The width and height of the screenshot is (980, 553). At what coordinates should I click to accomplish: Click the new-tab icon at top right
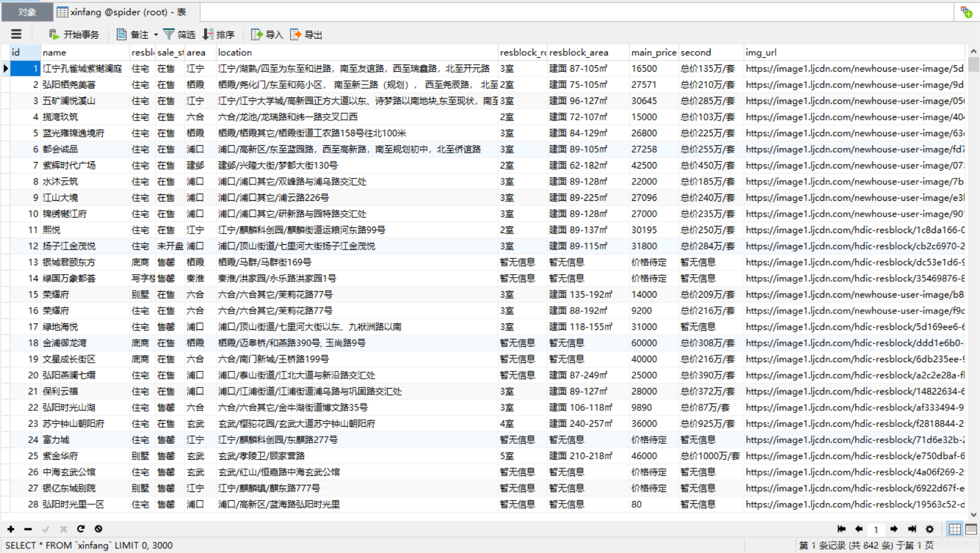(966, 12)
